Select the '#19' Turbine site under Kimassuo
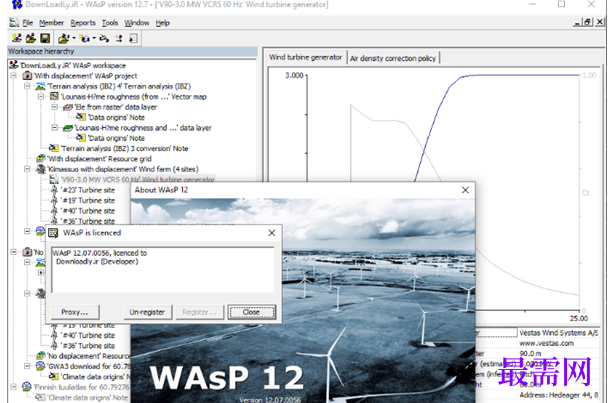 click(88, 200)
